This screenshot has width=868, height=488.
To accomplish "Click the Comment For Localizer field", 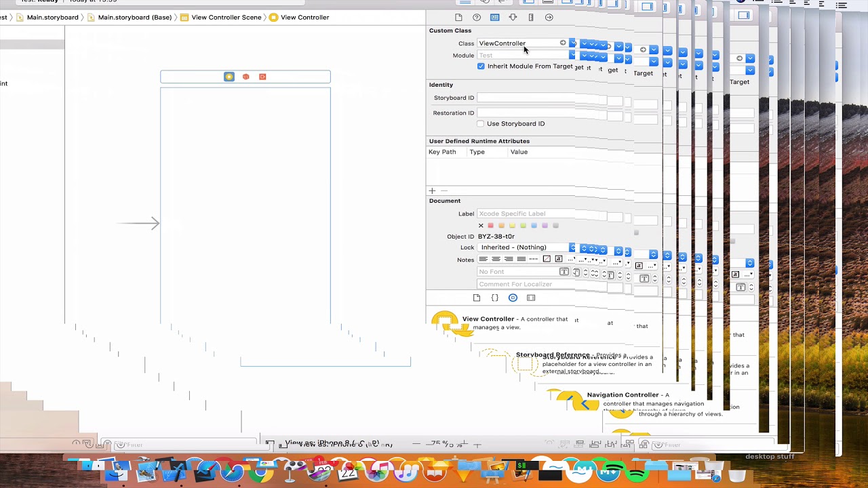I will [x=526, y=285].
